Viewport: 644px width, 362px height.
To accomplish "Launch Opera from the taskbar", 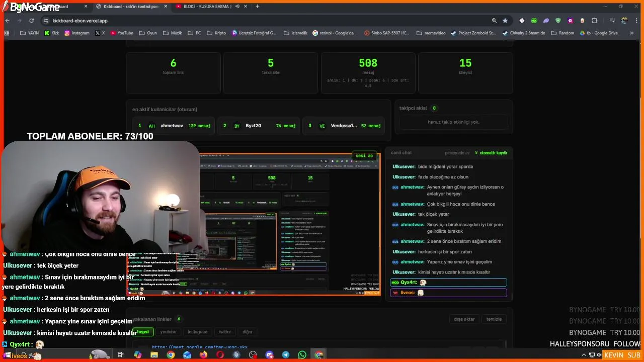I will pyautogui.click(x=220, y=355).
